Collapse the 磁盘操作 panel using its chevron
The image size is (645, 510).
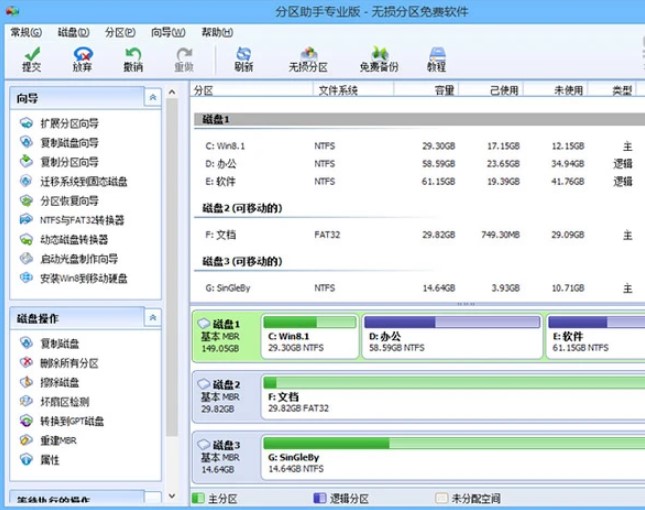(x=152, y=318)
